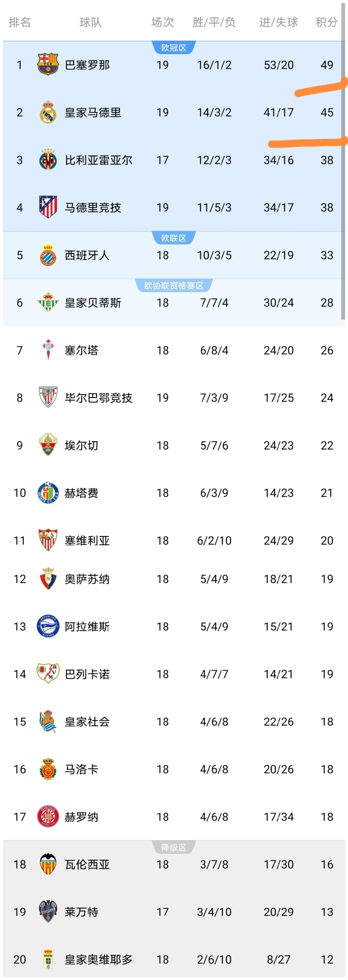The image size is (348, 980).
Task: Open the Espanyol team crest
Action: click(48, 255)
